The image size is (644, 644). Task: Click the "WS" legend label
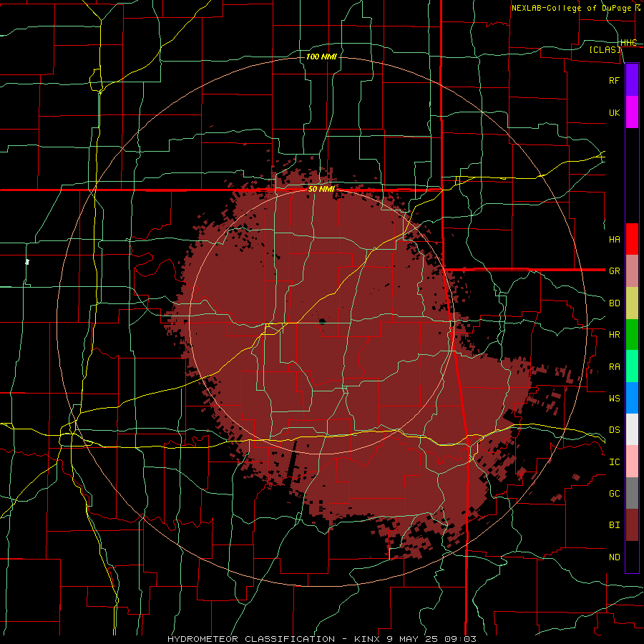click(x=614, y=399)
